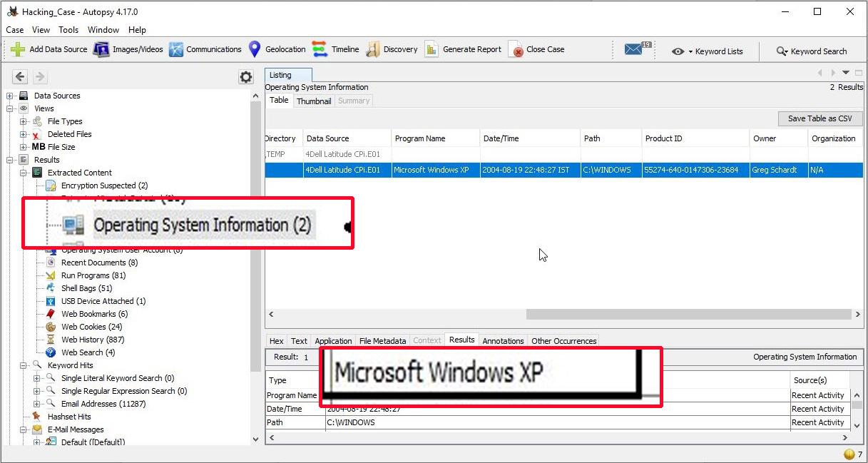Select the Hashset Hits node icon
868x463 pixels.
[37, 417]
